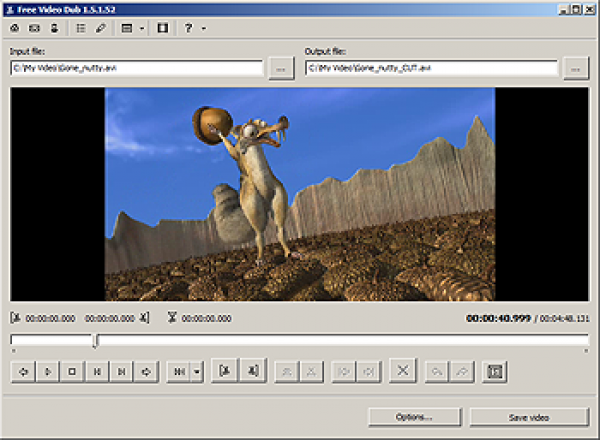Set the selection end marker
Image resolution: width=600 pixels, height=440 pixels.
253,371
